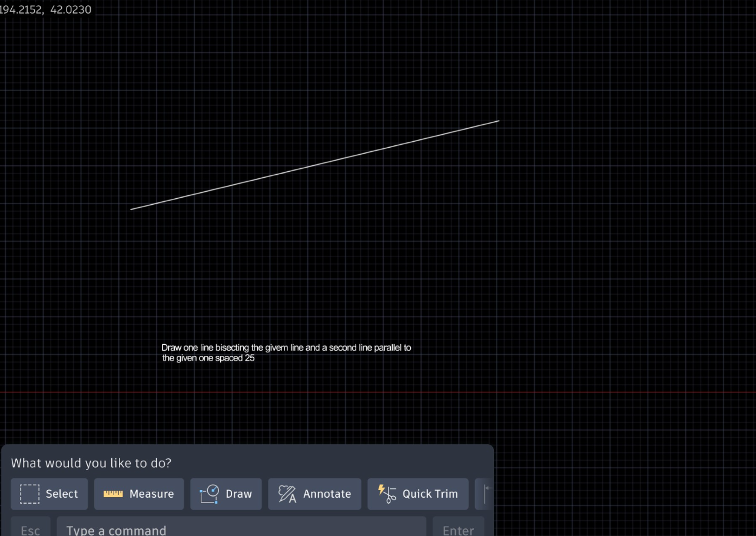Select the white diagonal line on canvas

coord(315,165)
